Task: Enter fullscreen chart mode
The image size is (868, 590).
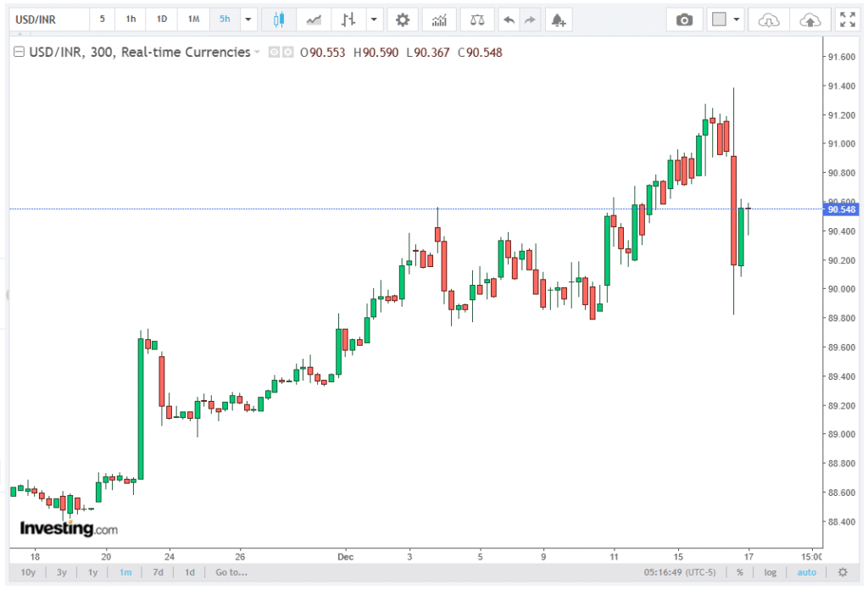Action: [x=846, y=19]
